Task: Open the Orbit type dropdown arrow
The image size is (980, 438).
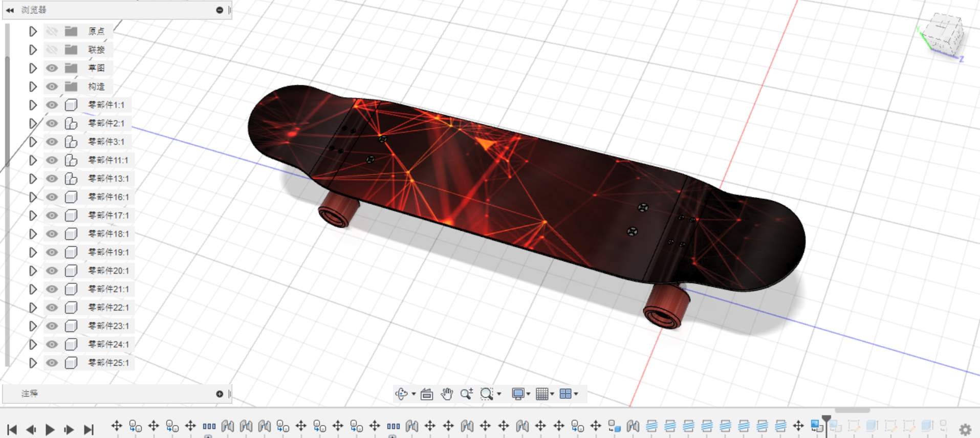Action: 413,393
